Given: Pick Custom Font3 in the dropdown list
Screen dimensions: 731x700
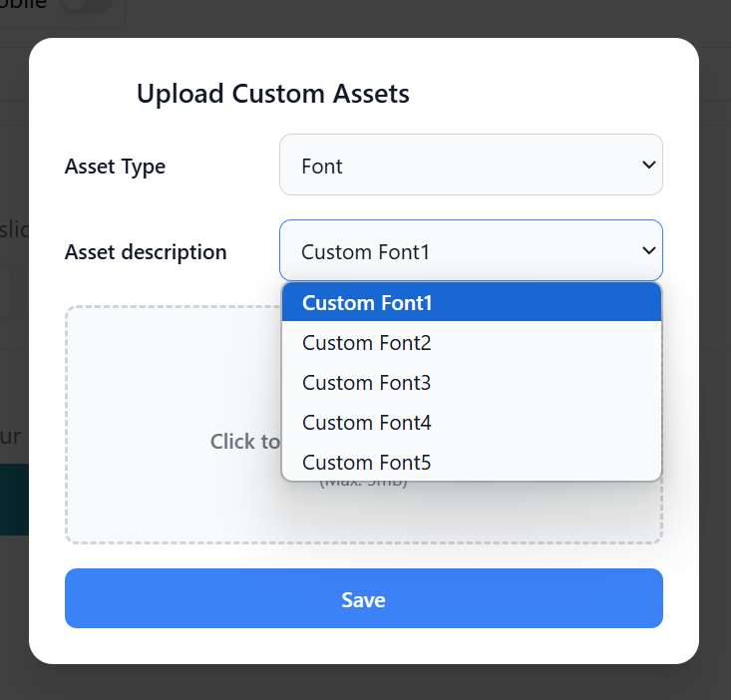Looking at the screenshot, I should coord(472,383).
